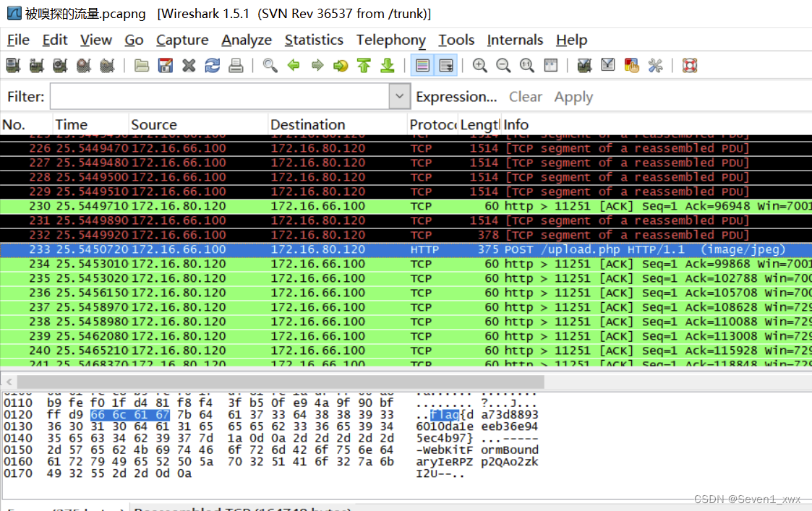Open a capture file folder icon
Image resolution: width=812 pixels, height=511 pixels.
point(142,65)
